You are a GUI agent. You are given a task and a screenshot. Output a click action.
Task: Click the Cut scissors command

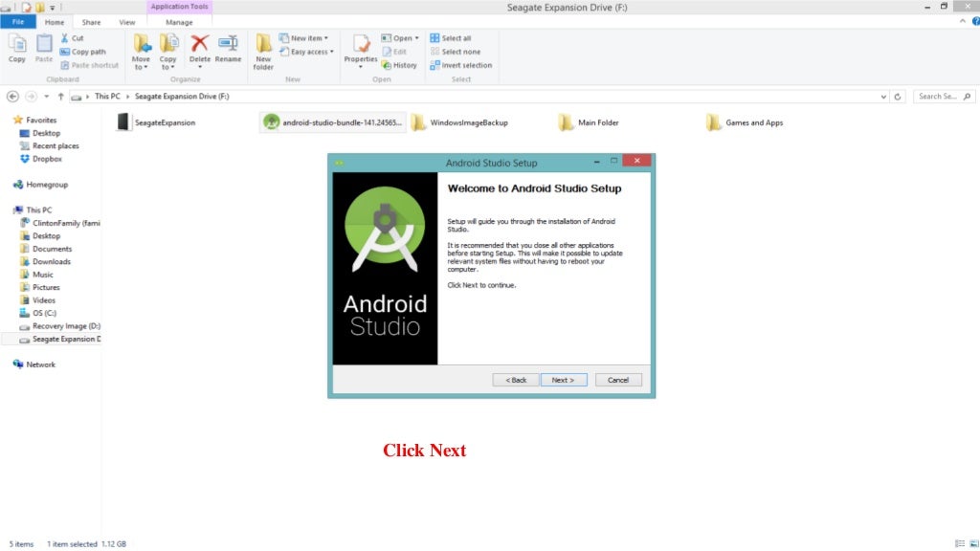[x=73, y=38]
